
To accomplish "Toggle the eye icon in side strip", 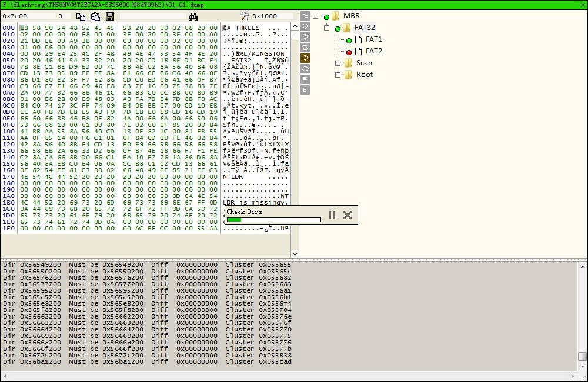I will [x=305, y=69].
